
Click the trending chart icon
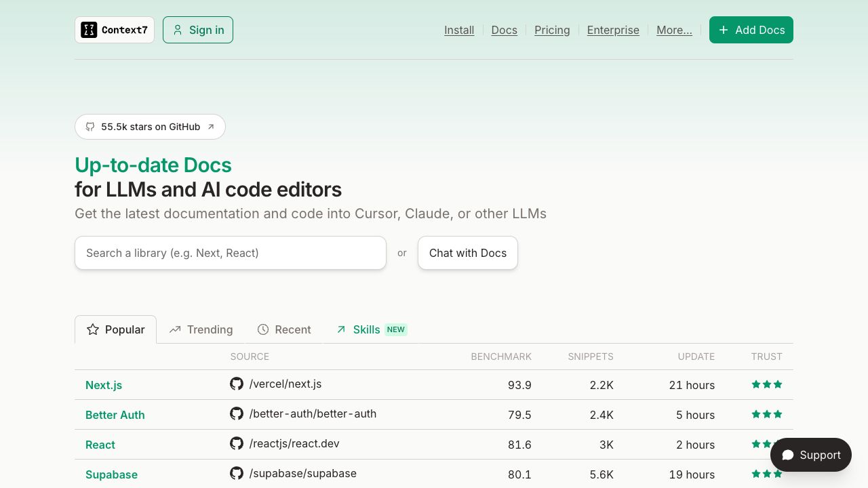coord(175,329)
